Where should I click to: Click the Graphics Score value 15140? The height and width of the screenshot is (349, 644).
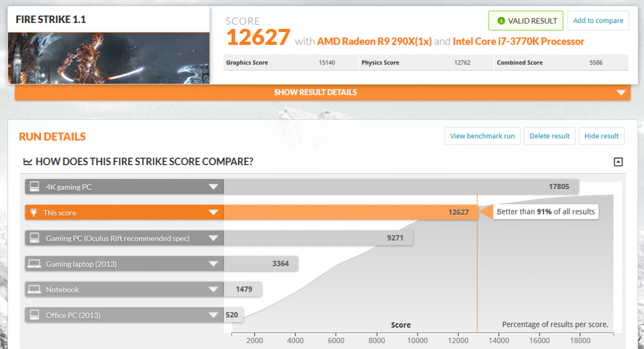click(x=327, y=63)
